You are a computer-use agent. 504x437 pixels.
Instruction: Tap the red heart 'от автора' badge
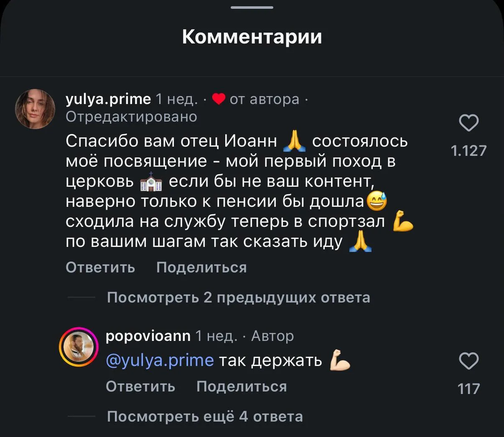coord(219,99)
